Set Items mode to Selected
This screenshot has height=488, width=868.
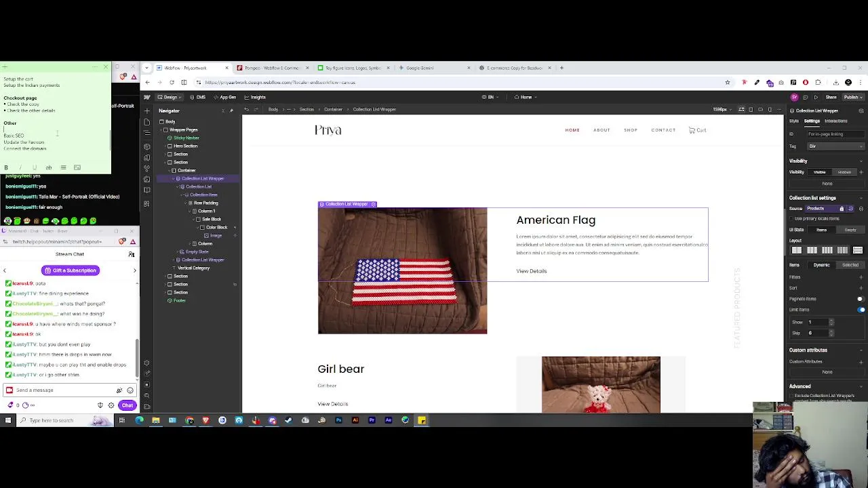[x=850, y=265]
